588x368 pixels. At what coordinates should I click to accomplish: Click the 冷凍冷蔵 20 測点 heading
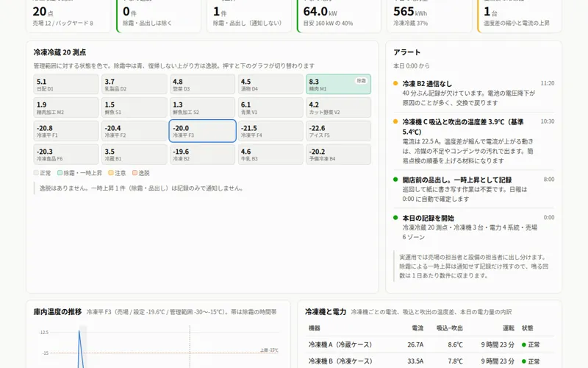tap(60, 52)
